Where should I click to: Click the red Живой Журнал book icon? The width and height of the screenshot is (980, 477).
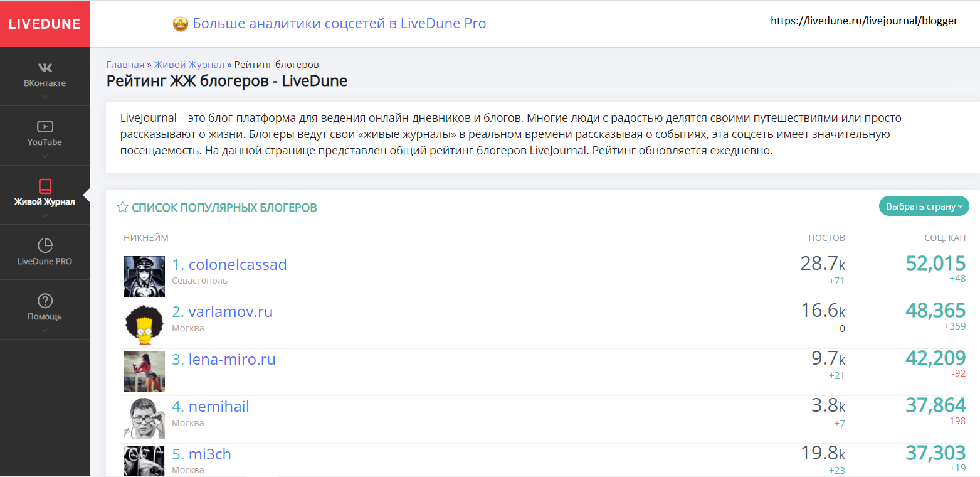pos(45,186)
